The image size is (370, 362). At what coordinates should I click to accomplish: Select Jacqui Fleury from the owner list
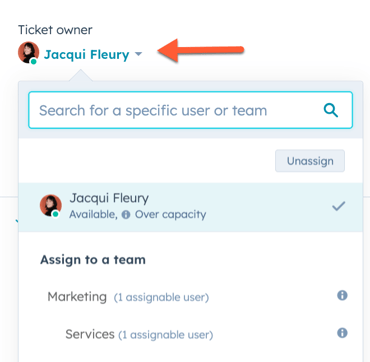tap(190, 207)
